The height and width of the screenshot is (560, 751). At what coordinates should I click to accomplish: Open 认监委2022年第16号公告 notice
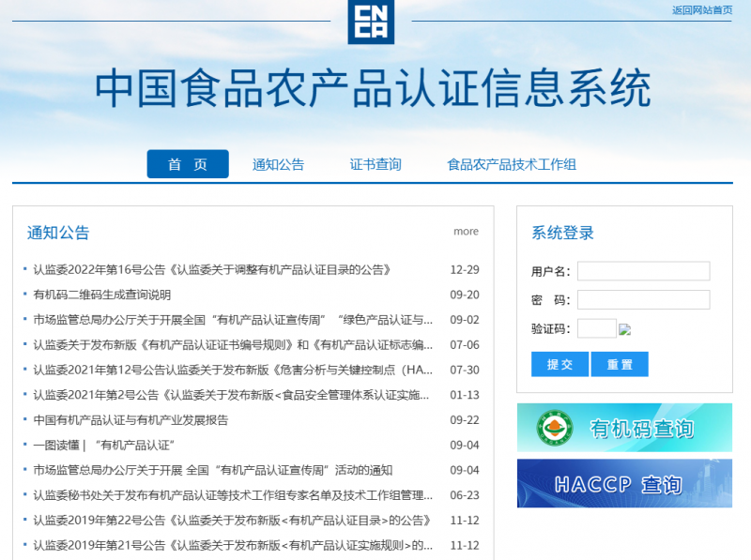pyautogui.click(x=211, y=269)
